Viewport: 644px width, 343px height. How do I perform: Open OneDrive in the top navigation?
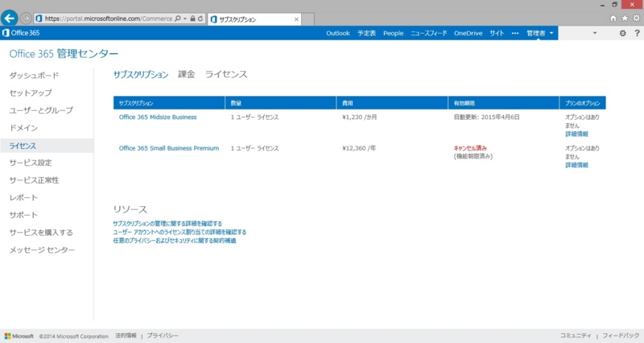(468, 33)
